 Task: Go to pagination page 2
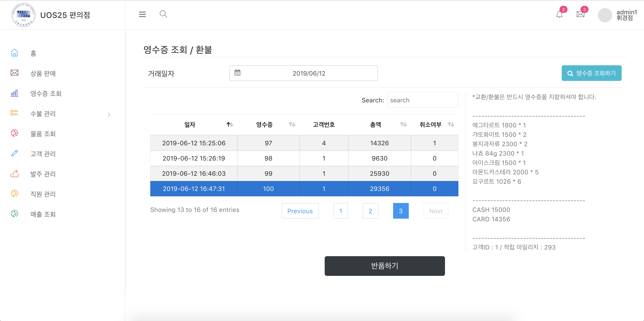[x=370, y=211]
